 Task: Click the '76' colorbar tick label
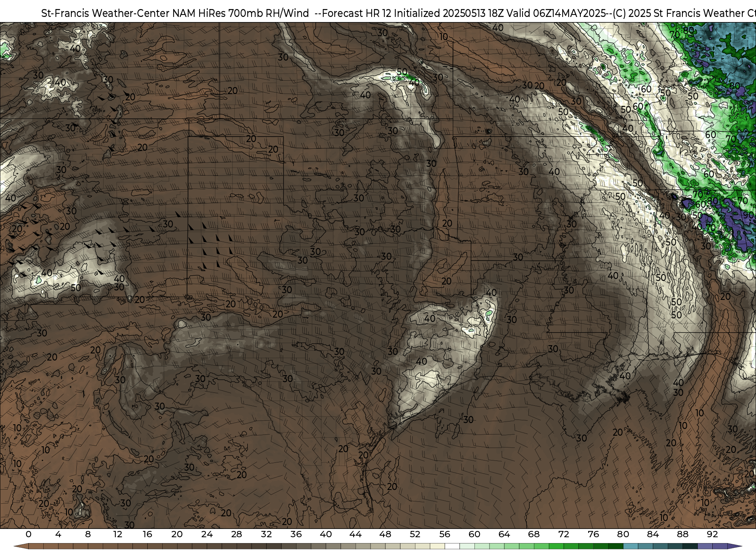tap(593, 534)
